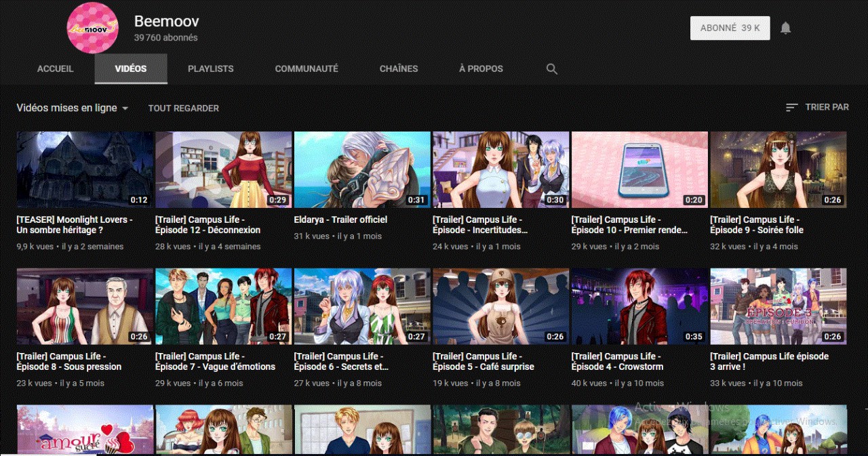
Task: Click the Abonné 39 K subscribe button
Action: (730, 28)
